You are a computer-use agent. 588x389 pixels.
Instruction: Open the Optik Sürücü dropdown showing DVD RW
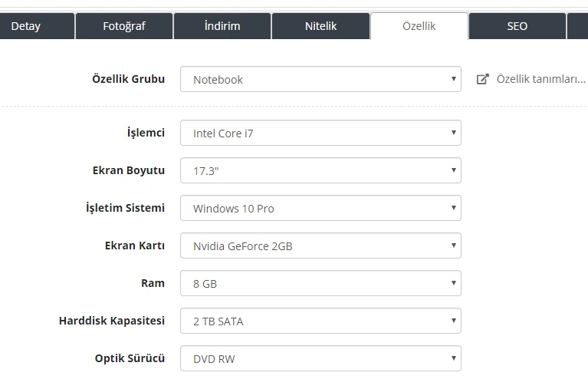tap(320, 358)
